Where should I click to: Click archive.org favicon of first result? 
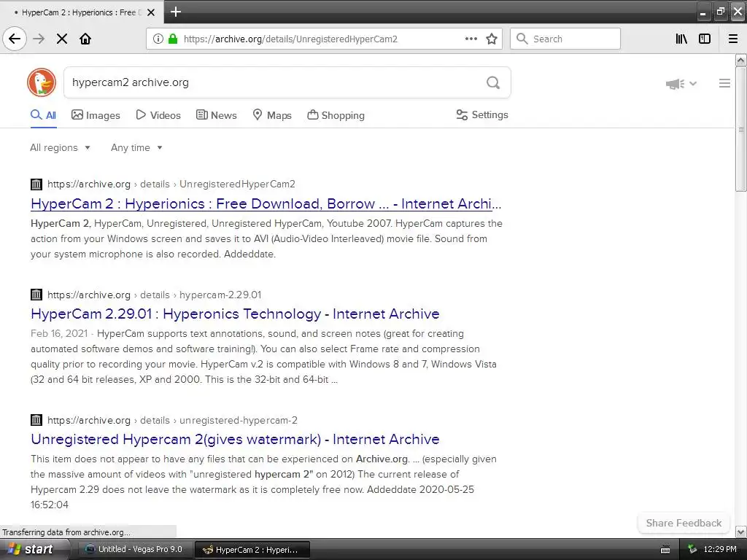[36, 184]
